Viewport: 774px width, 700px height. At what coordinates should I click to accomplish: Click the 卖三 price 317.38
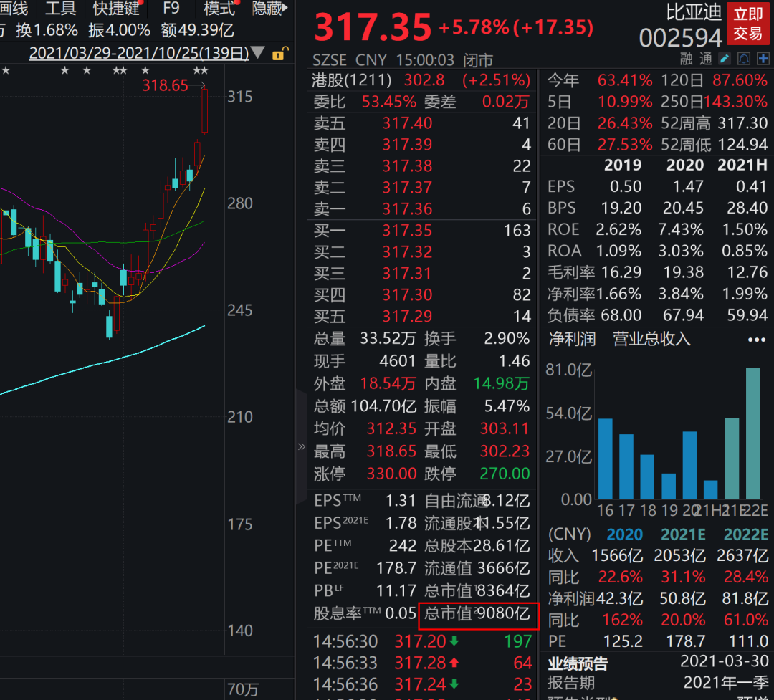pyautogui.click(x=407, y=166)
